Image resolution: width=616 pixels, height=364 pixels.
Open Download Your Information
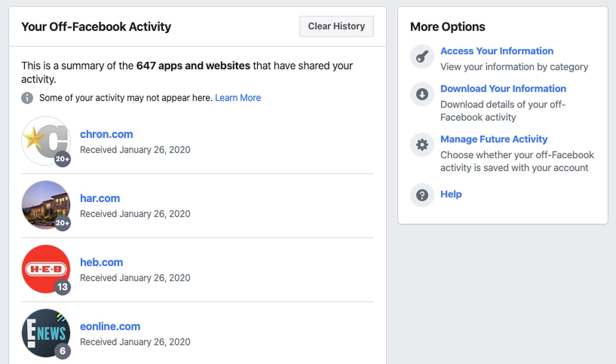point(503,89)
